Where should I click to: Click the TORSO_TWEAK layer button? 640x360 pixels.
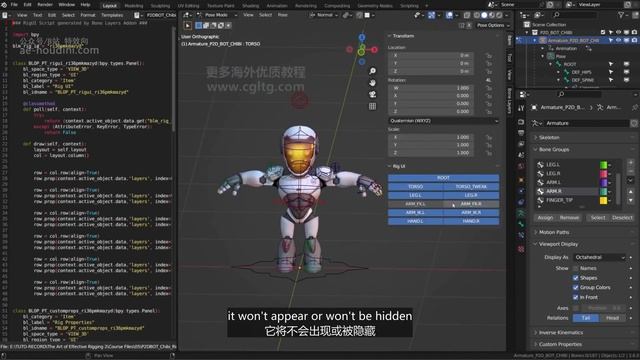click(x=471, y=187)
